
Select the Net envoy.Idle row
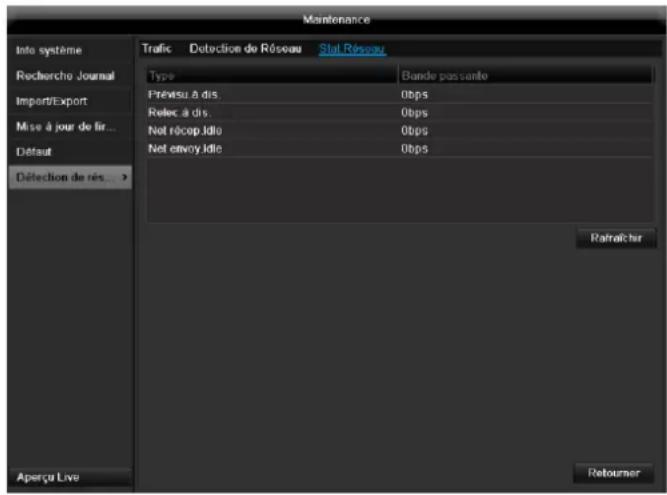(x=186, y=149)
